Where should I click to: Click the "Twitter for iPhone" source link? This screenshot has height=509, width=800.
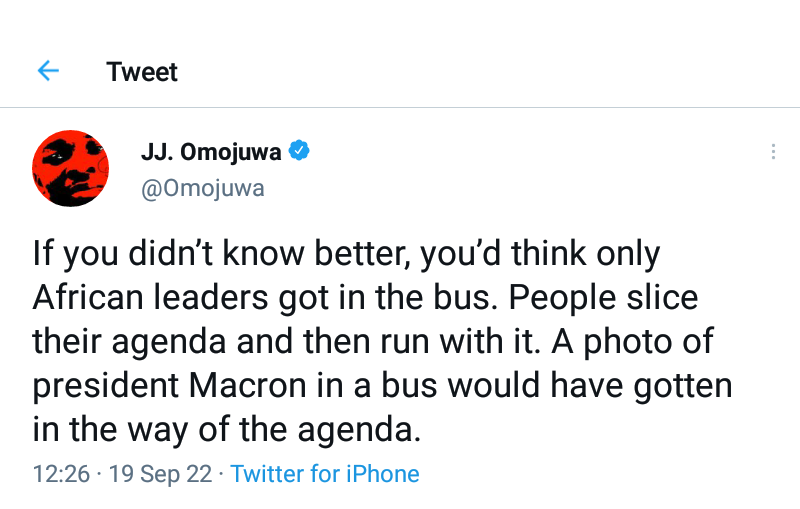click(324, 474)
